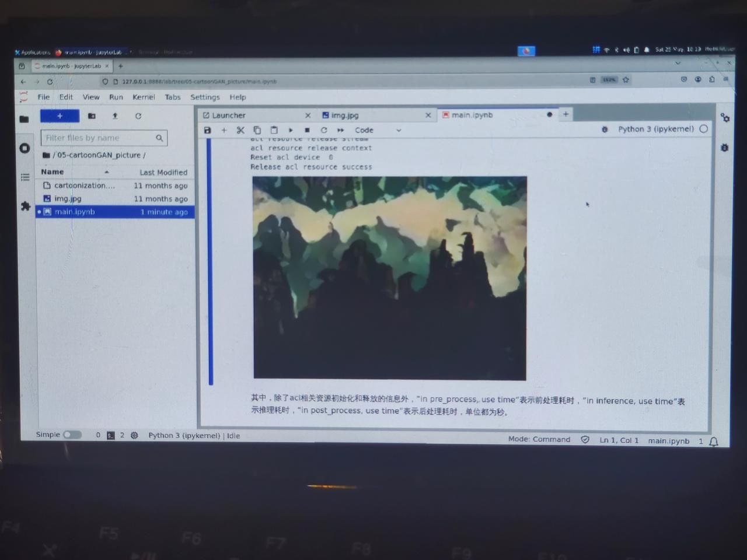
Task: Sort files by the Name column header
Action: pyautogui.click(x=53, y=171)
